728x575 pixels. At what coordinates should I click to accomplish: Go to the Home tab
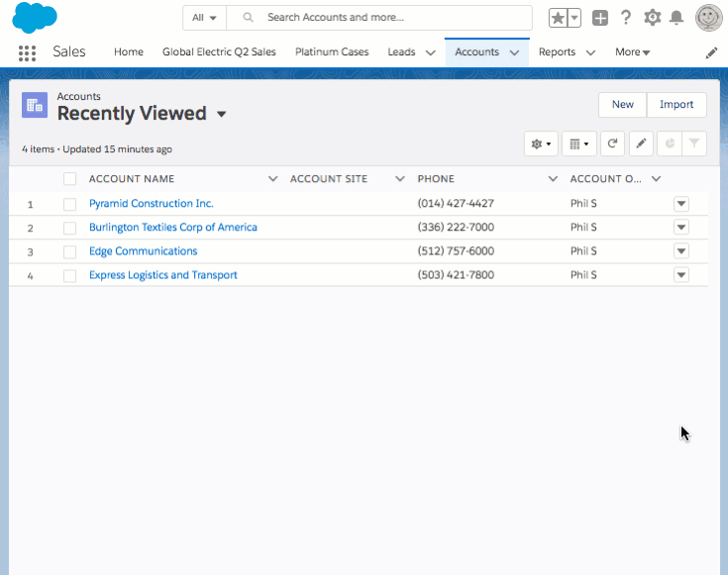tap(129, 52)
